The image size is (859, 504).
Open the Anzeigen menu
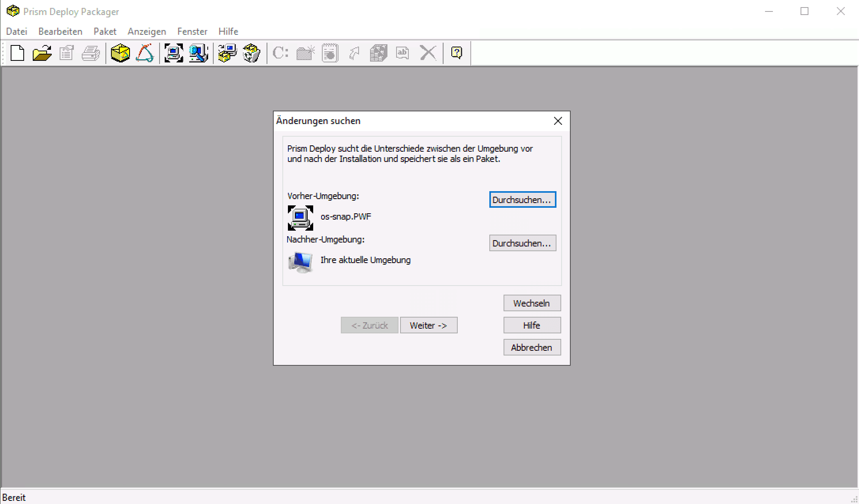(x=147, y=32)
